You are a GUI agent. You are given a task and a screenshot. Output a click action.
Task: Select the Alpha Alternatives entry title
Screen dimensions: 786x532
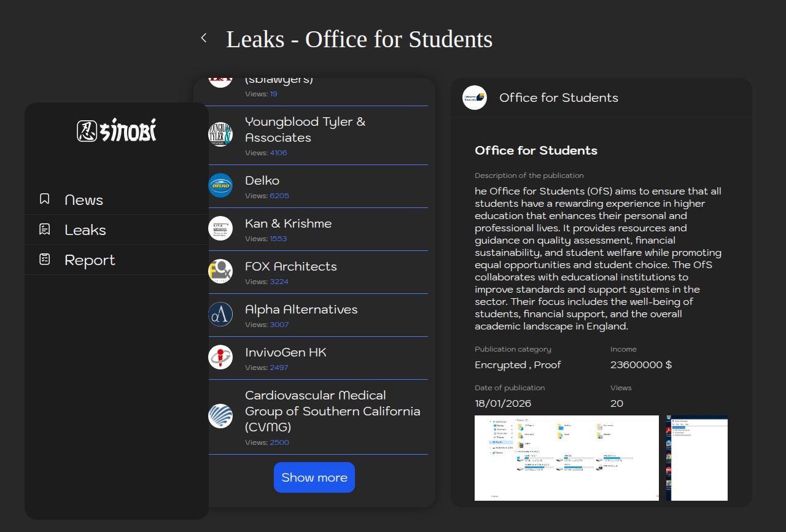(301, 309)
